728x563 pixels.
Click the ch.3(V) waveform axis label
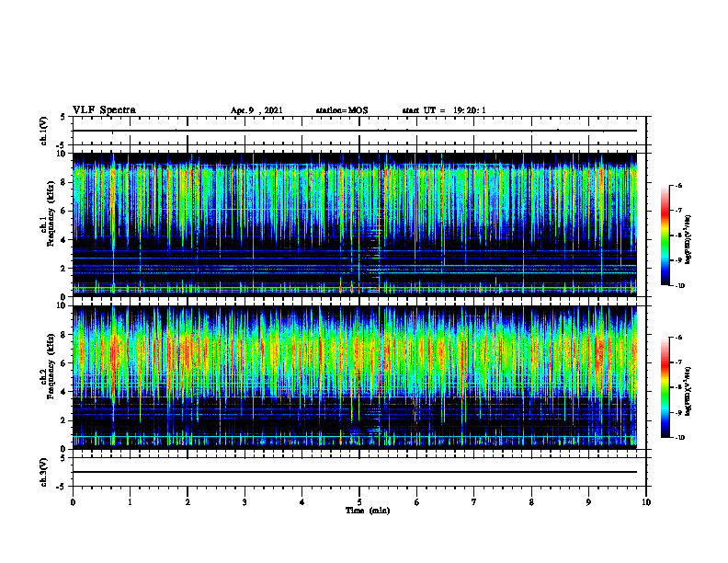click(x=44, y=472)
